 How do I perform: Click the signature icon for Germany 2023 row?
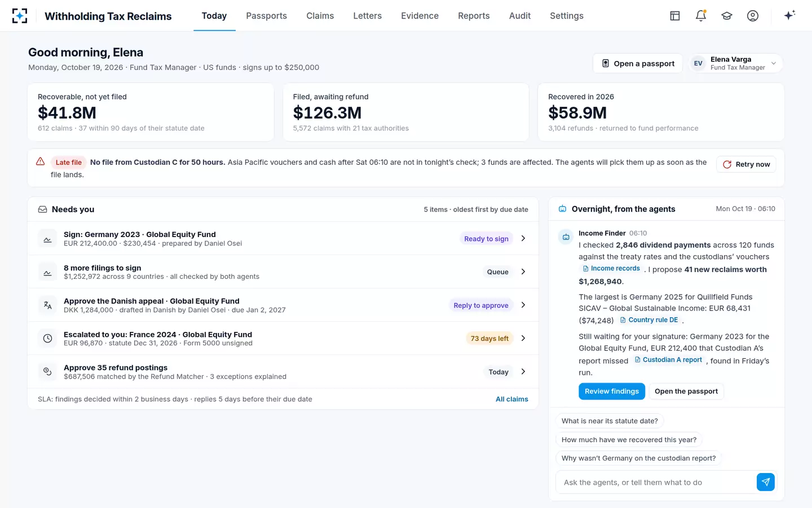(47, 239)
